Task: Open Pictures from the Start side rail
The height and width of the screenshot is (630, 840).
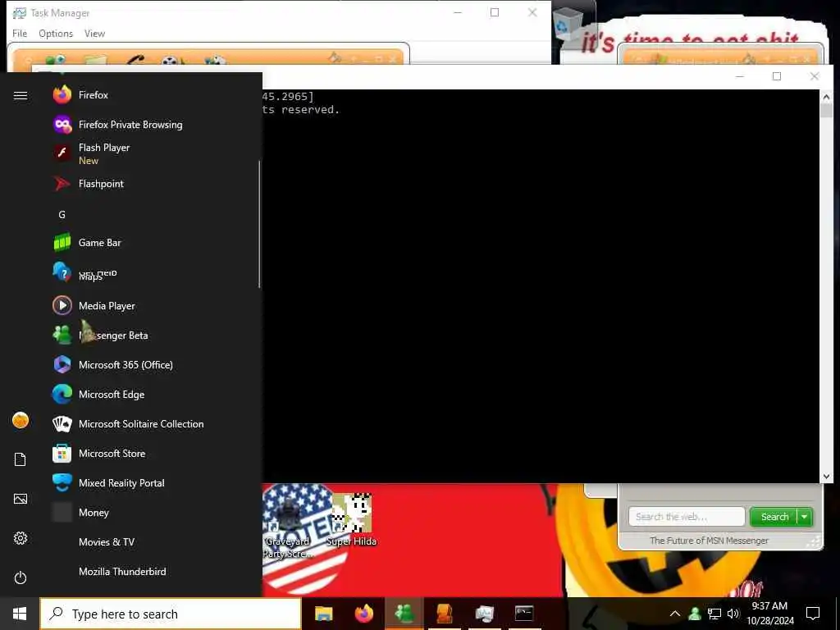Action: 21,499
